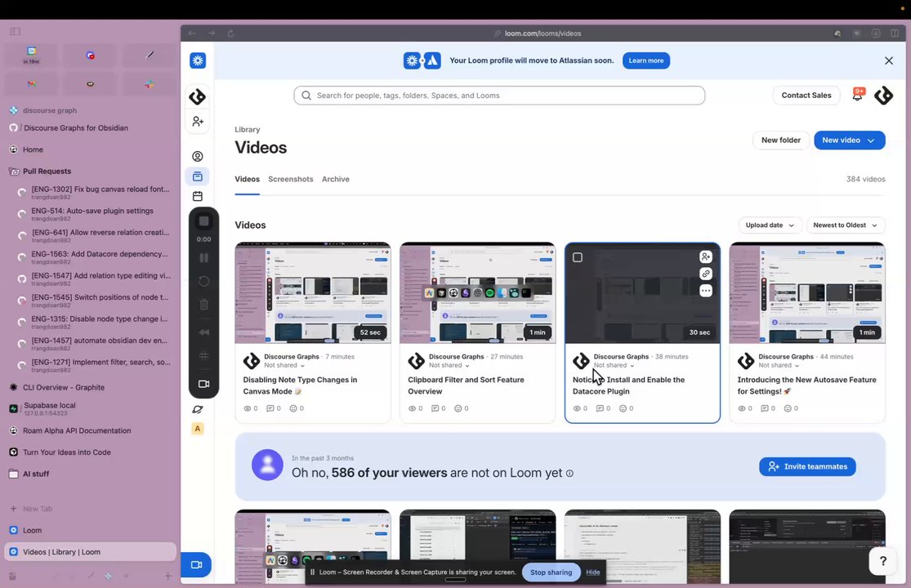The height and width of the screenshot is (588, 911).
Task: Click the restart recording icon
Action: [204, 282]
